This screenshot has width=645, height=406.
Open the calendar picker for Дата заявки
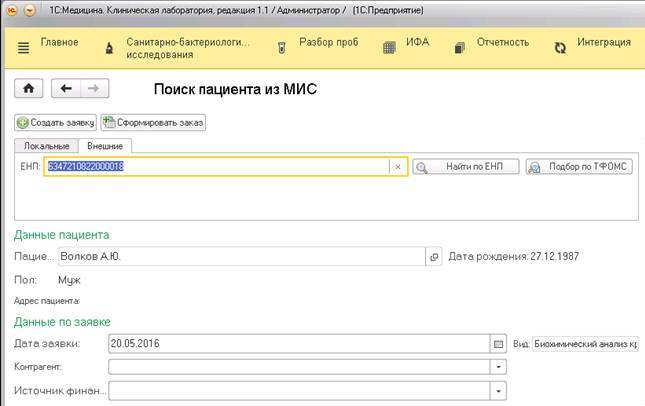[498, 344]
